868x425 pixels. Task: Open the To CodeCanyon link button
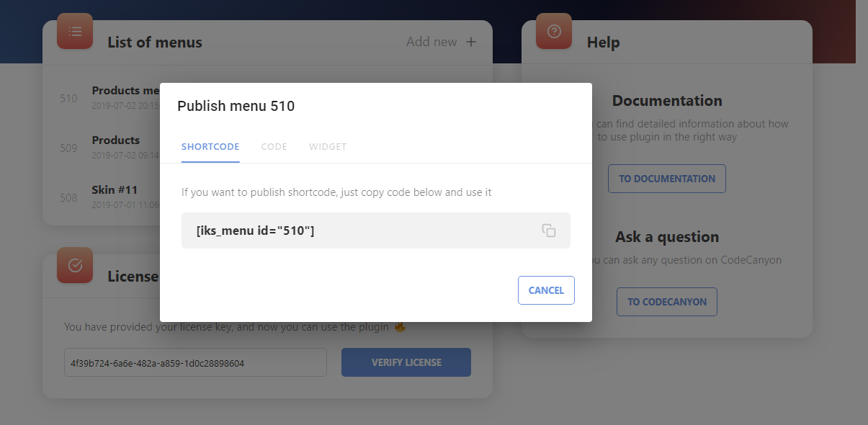666,302
